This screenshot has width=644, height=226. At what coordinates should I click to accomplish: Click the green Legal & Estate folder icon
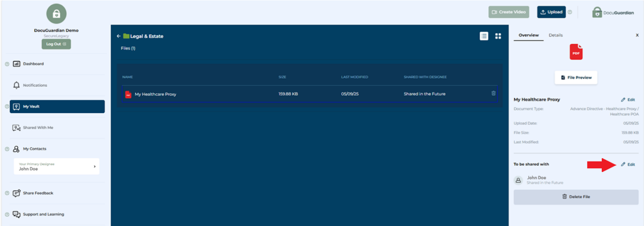[126, 36]
